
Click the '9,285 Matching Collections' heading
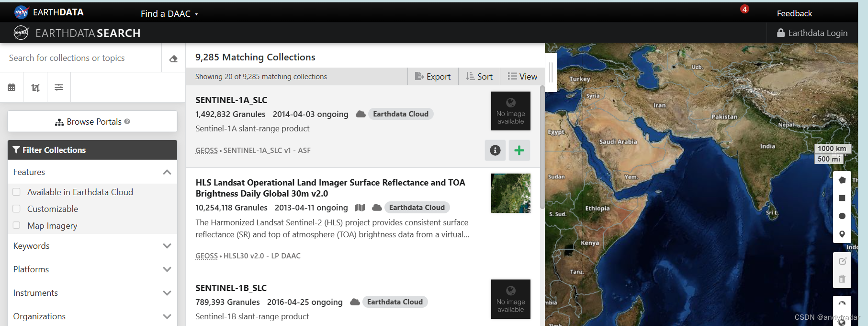[255, 57]
